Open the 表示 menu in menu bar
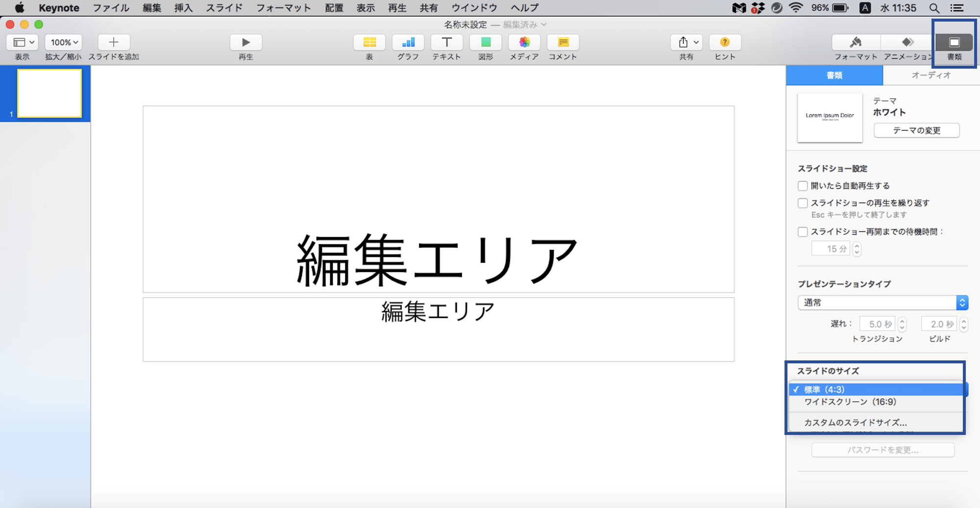This screenshot has width=980, height=508. (366, 8)
